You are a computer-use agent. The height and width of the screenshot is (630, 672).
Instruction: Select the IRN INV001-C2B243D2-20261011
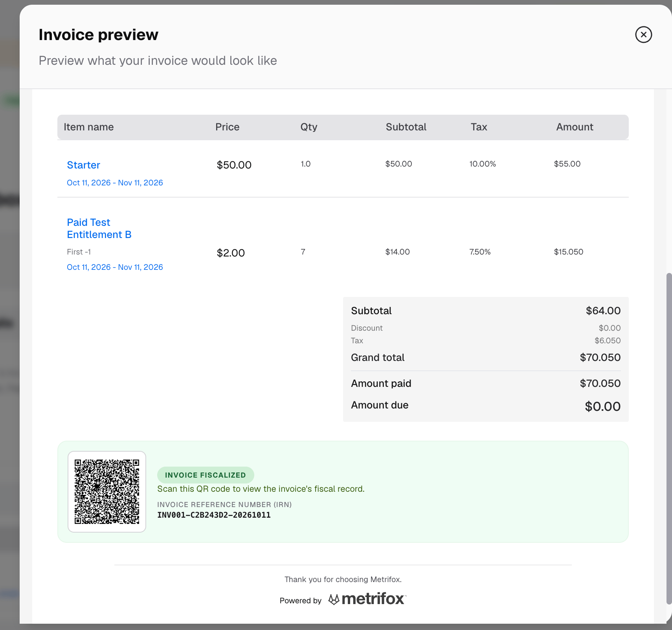(x=214, y=515)
